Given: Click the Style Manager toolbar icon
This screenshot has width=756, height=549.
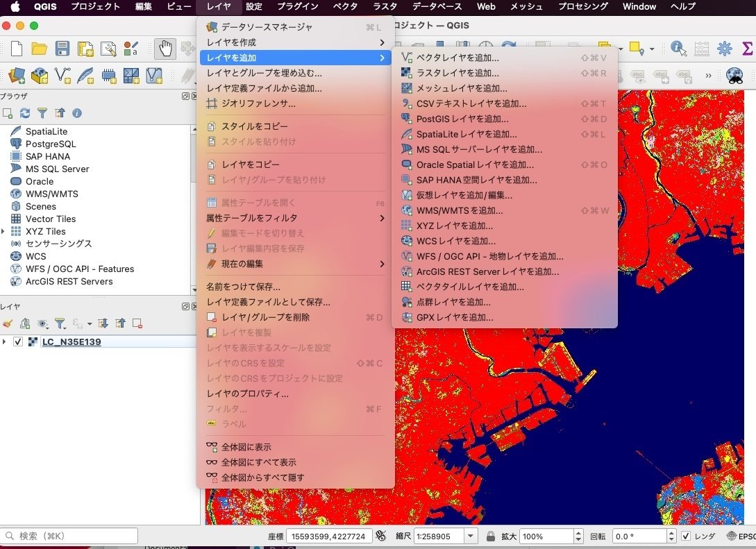Looking at the screenshot, I should click(131, 49).
